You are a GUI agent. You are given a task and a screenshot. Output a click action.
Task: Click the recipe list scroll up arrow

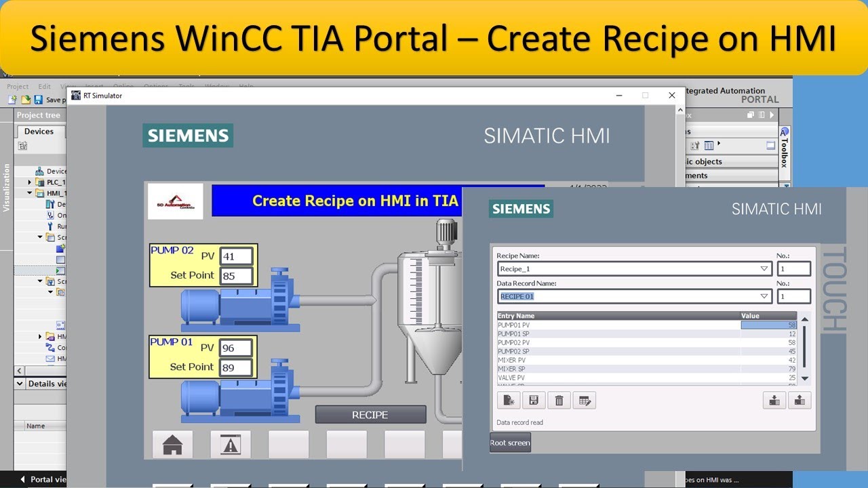click(805, 319)
